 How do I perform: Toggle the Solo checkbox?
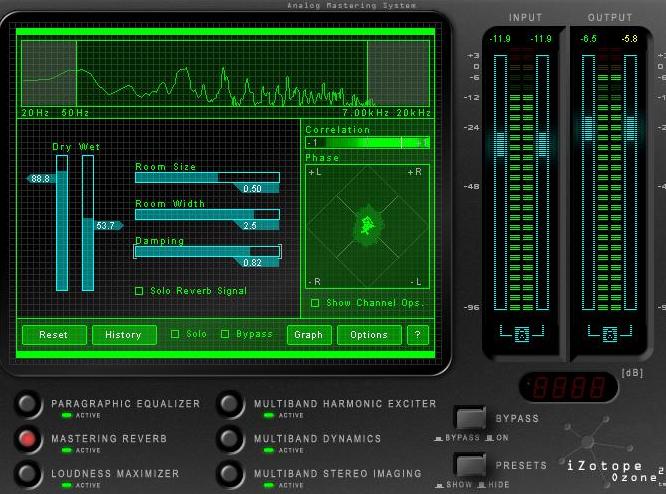[x=175, y=334]
